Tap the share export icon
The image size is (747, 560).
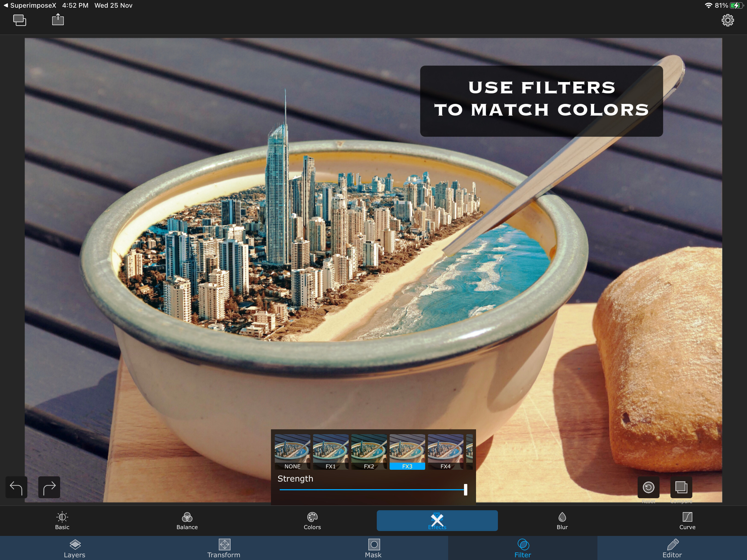click(58, 20)
